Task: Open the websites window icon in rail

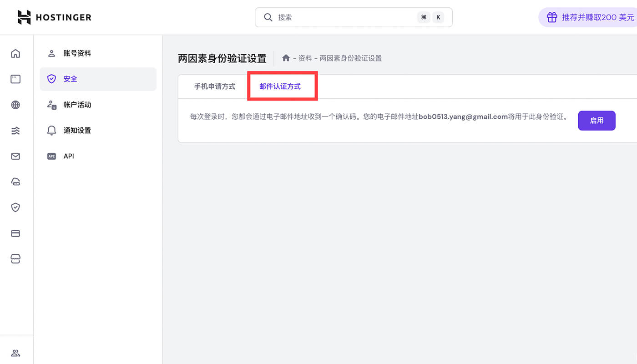Action: tap(15, 79)
